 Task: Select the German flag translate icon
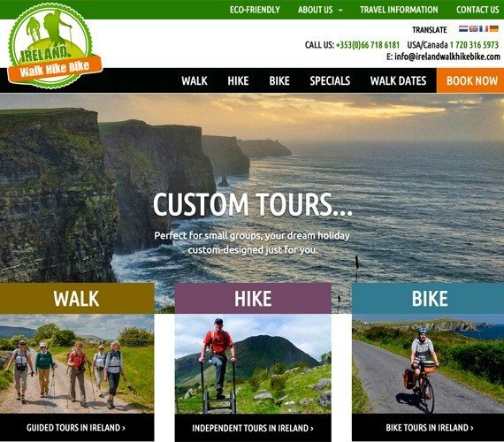[x=493, y=28]
